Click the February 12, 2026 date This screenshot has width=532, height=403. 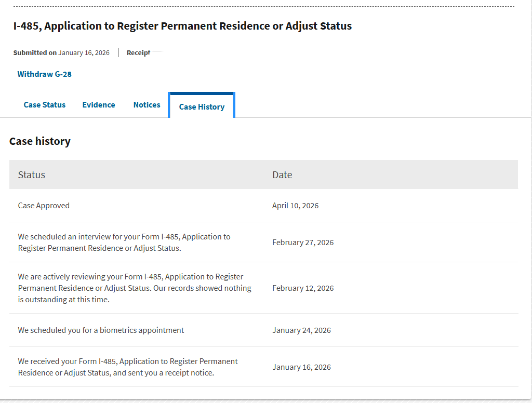click(303, 288)
